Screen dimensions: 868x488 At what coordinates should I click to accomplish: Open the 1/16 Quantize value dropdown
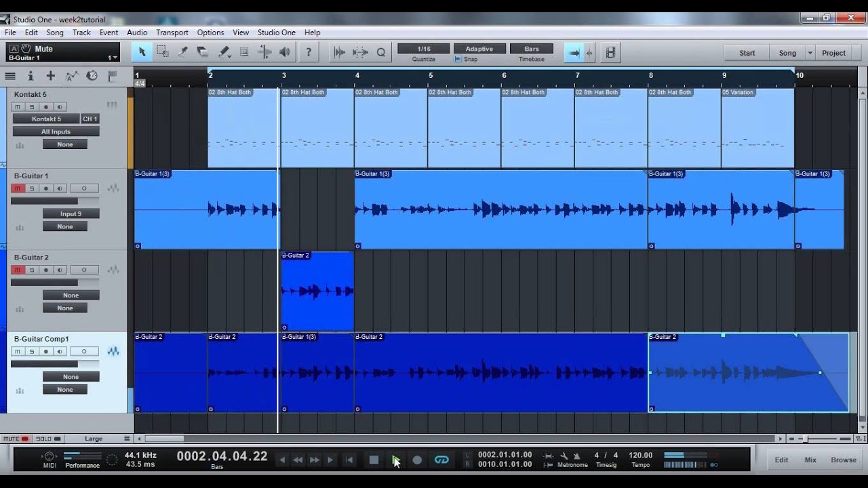[x=424, y=49]
